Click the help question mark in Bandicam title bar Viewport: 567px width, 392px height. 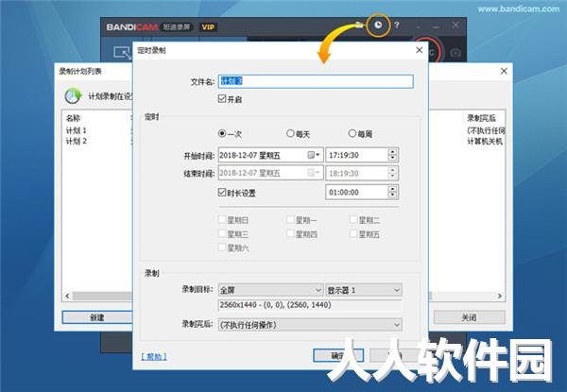[397, 25]
